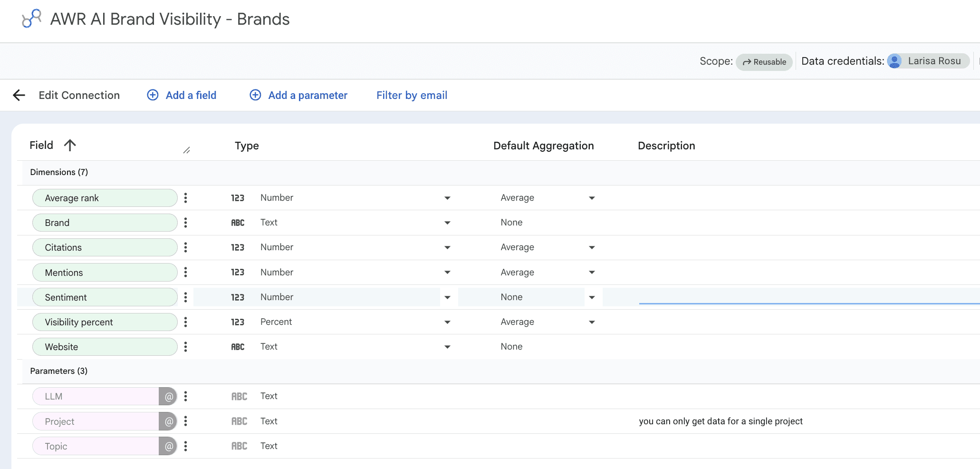Click the 123 number type icon for Average rank
The height and width of the screenshot is (469, 980).
(238, 198)
